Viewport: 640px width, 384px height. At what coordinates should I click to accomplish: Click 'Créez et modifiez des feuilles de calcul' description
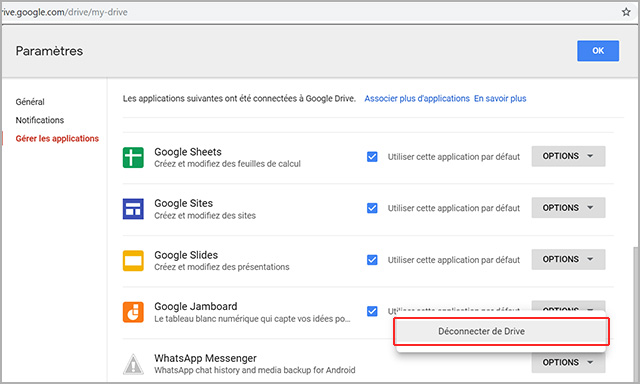(x=227, y=164)
